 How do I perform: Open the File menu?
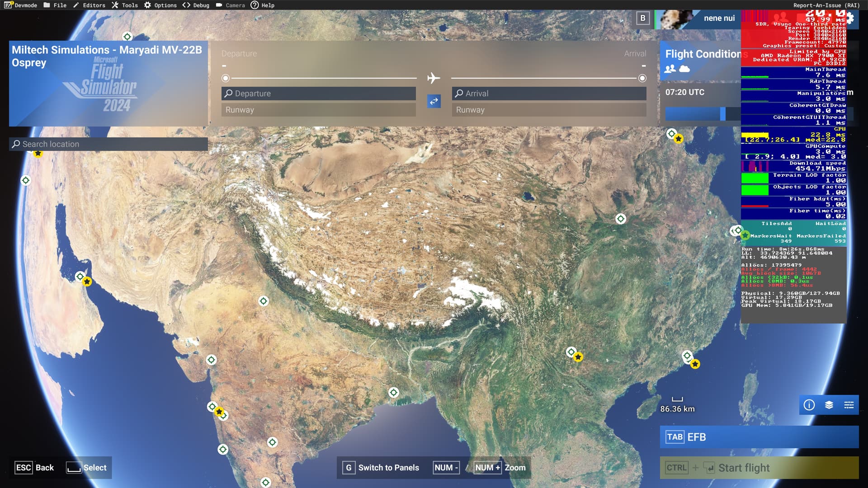55,5
